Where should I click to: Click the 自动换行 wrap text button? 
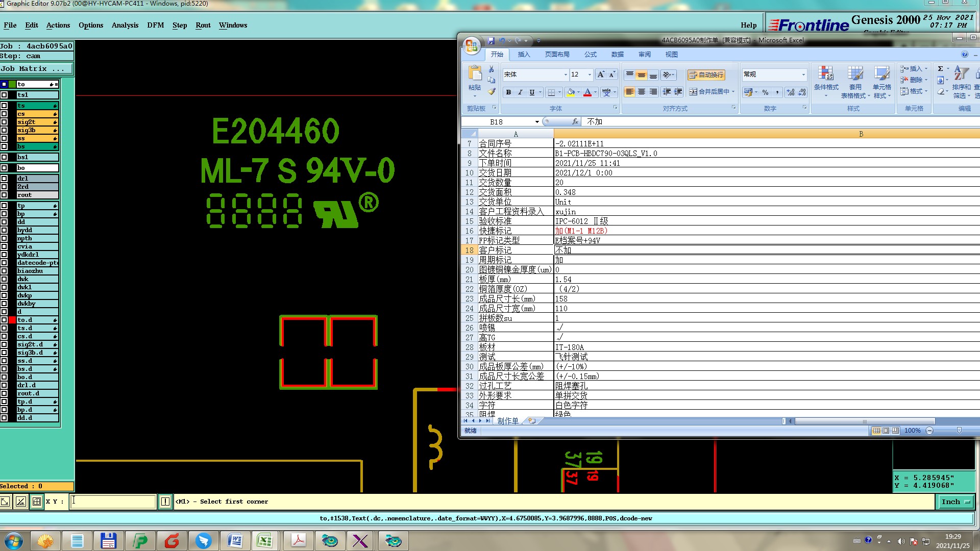(x=706, y=75)
